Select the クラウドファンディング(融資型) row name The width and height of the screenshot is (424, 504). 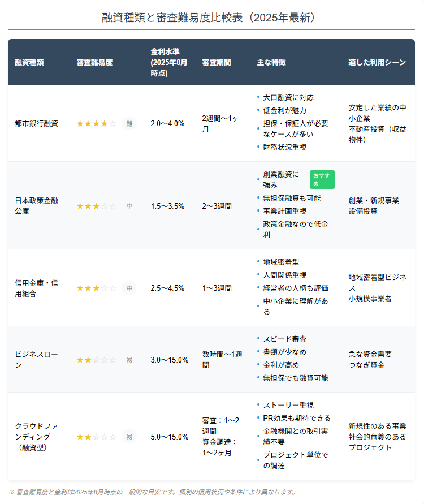point(37,437)
